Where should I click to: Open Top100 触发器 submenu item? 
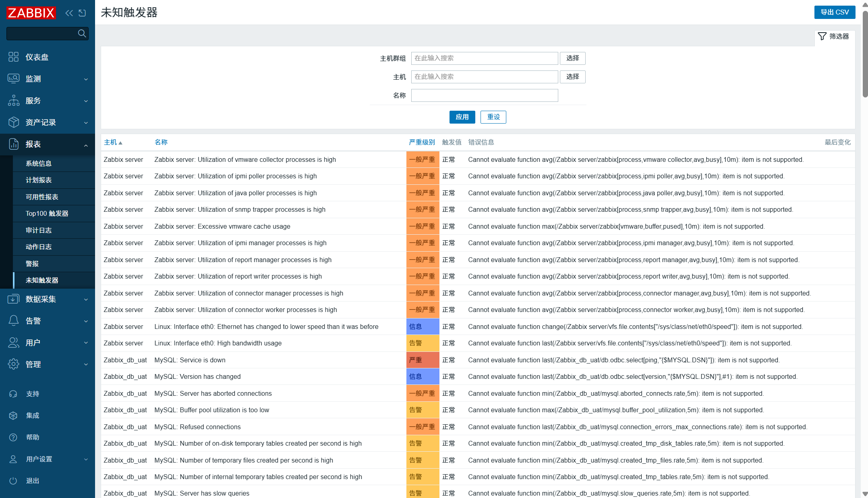click(54, 213)
